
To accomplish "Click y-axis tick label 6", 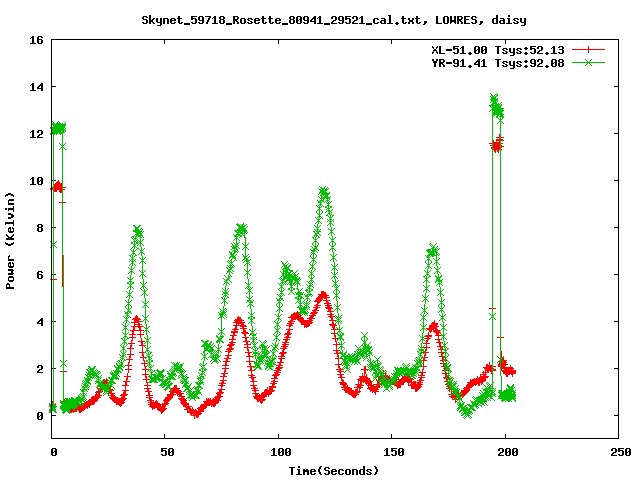I will pos(40,275).
